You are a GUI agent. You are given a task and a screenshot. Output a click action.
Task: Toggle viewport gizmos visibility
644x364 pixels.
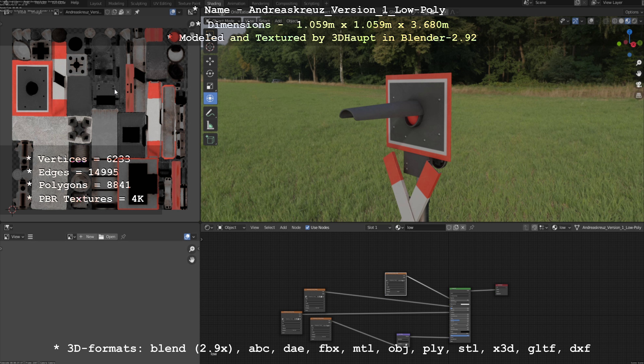(575, 21)
